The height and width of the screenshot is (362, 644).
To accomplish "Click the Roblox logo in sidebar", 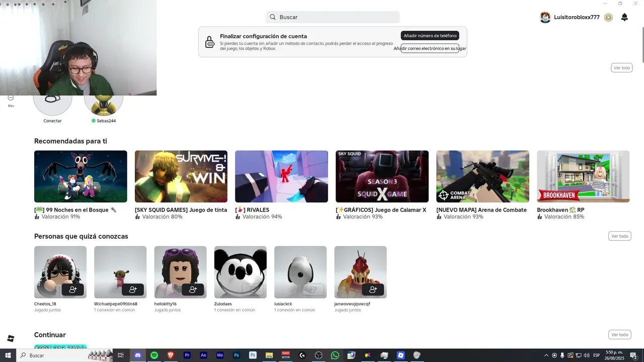I will tap(11, 338).
